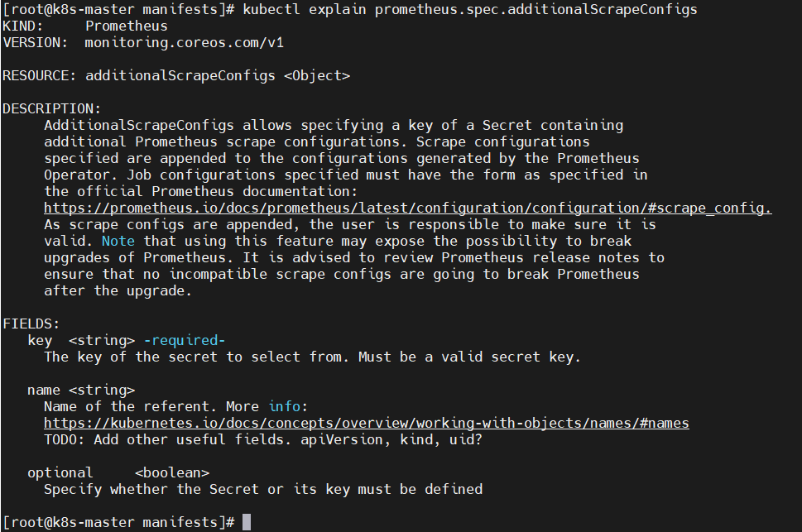The height and width of the screenshot is (532, 802).
Task: Click the 'TODO: Add other useful fields' line
Action: click(263, 440)
